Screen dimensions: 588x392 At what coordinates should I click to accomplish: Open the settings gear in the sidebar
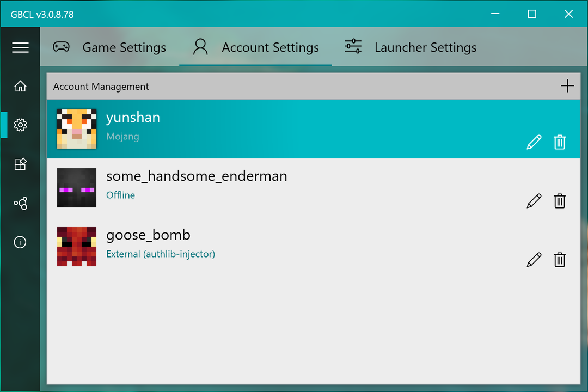tap(20, 125)
